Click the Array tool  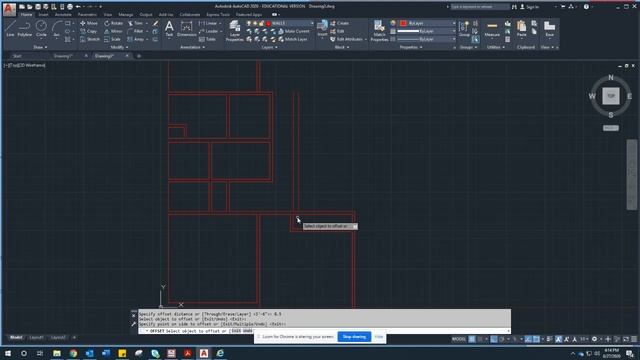pos(136,39)
